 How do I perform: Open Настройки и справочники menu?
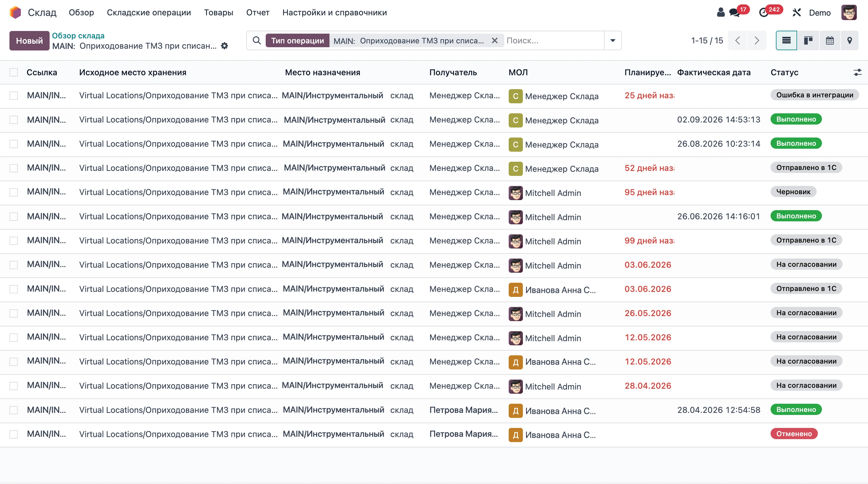pos(335,12)
